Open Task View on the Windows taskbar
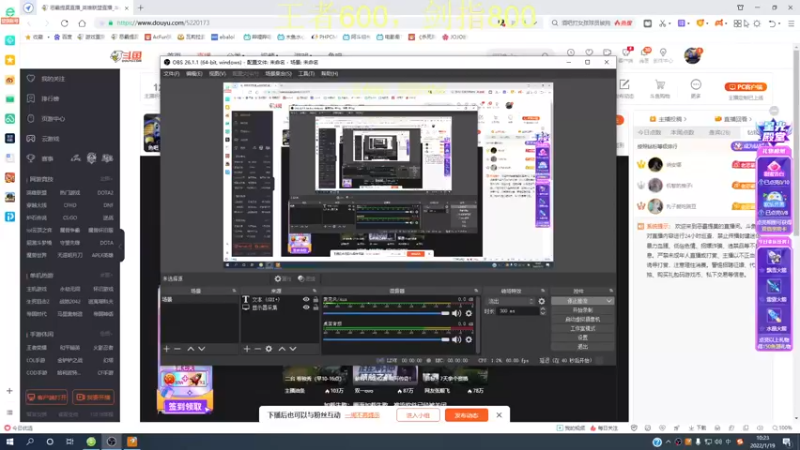 tap(70, 441)
